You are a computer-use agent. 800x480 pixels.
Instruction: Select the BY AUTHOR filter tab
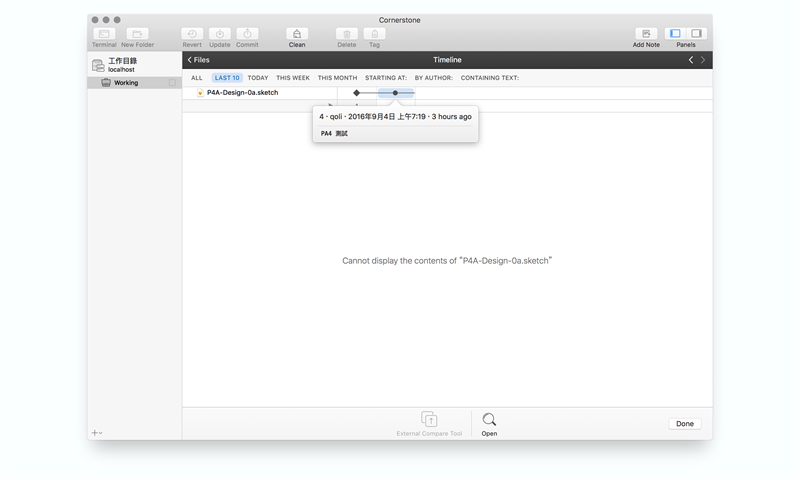[433, 77]
